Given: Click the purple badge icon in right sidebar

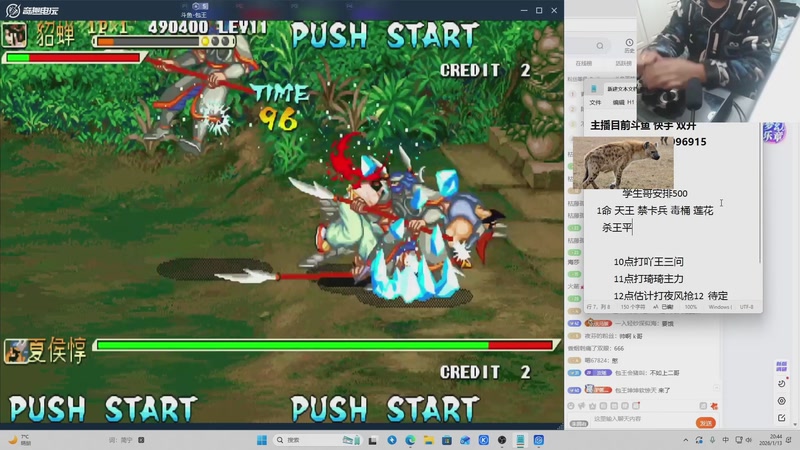Looking at the screenshot, I should 782,366.
